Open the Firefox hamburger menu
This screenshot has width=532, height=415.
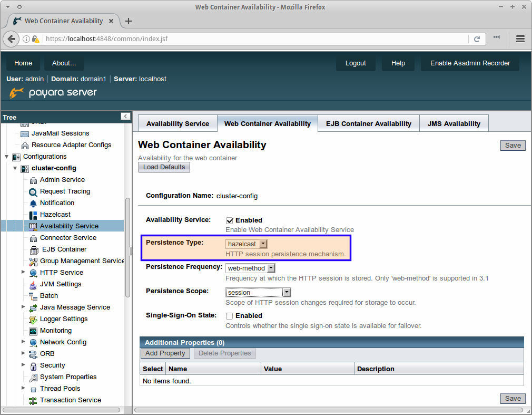(x=520, y=38)
